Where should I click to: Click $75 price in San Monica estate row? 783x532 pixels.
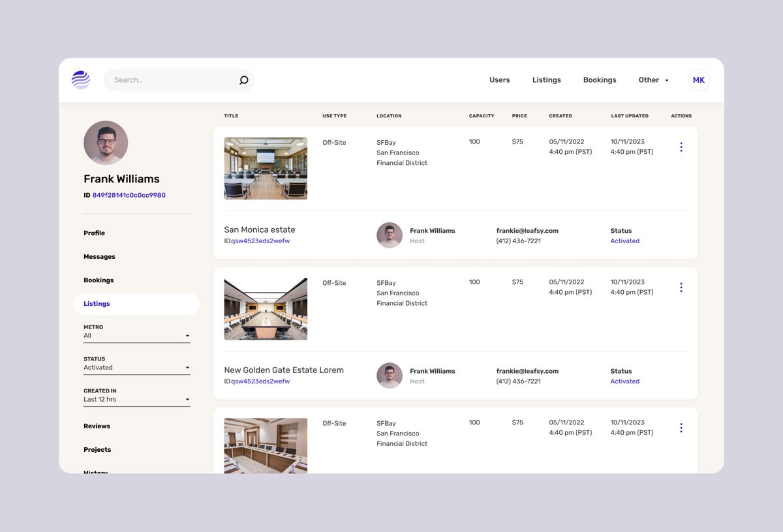click(x=517, y=141)
